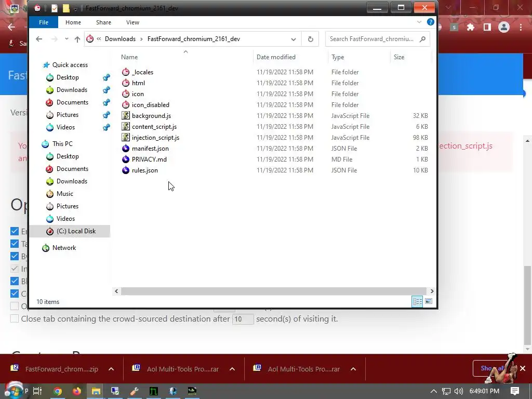532x399 pixels.
Task: Click the search magnifier icon
Action: click(x=422, y=39)
